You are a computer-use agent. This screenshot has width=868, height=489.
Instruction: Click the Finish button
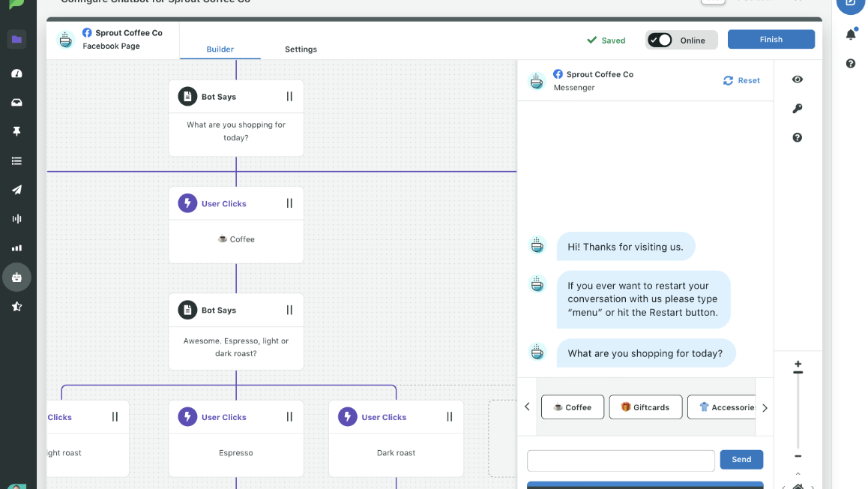click(771, 40)
